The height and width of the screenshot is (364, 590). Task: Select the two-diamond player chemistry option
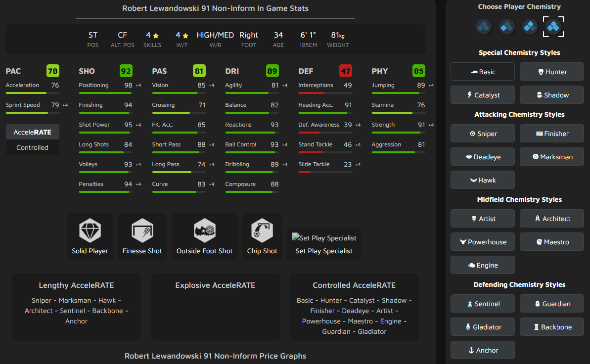506,27
